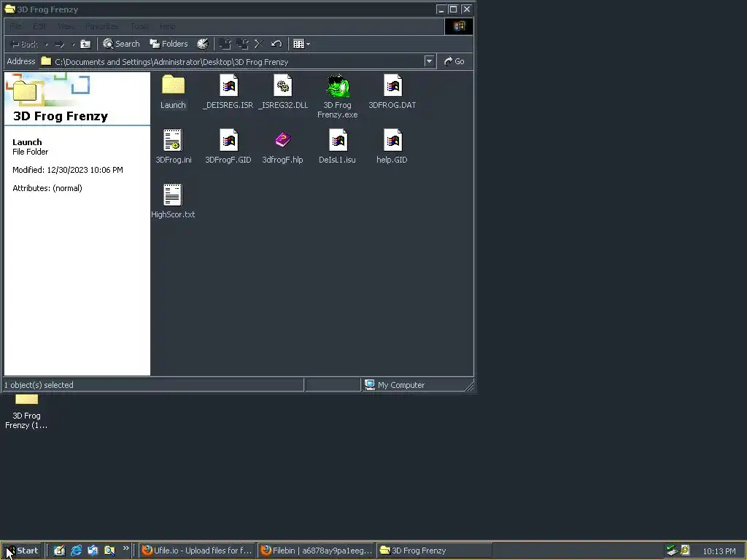Click the network tray icon
The width and height of the screenshot is (747, 560).
pyautogui.click(x=672, y=551)
